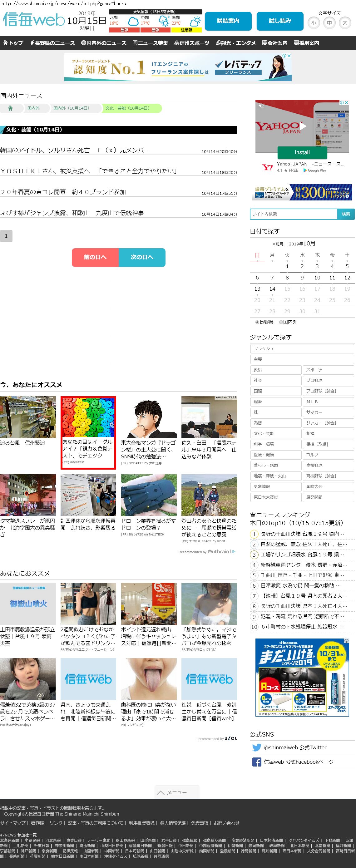
Task: Click the Hisamitsu ad info icon
Action: coord(346,641)
